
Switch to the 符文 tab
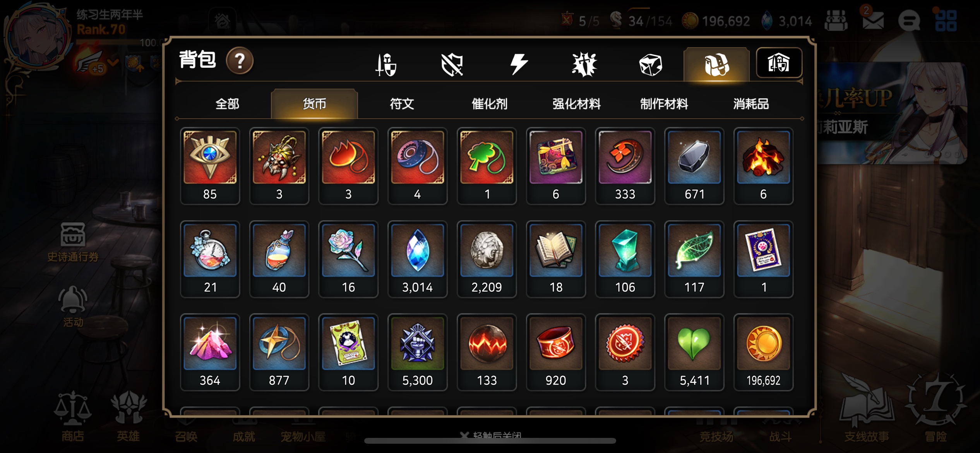tap(402, 104)
